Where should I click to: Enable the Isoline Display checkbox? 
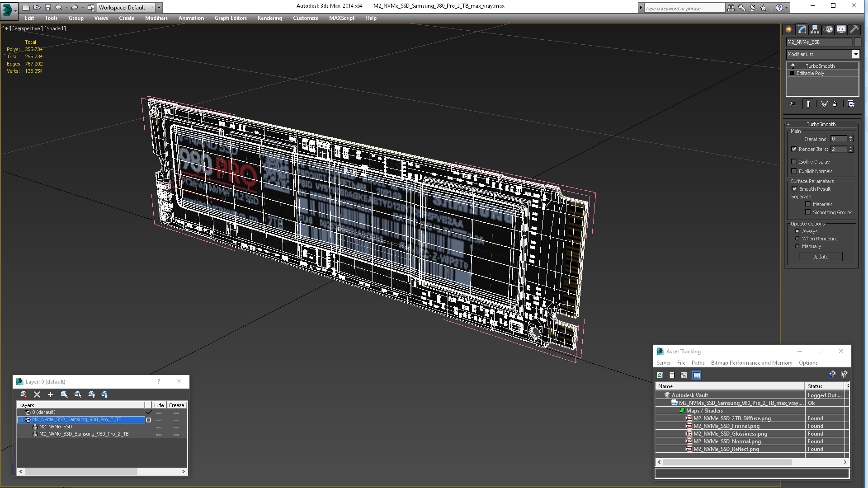pos(794,162)
